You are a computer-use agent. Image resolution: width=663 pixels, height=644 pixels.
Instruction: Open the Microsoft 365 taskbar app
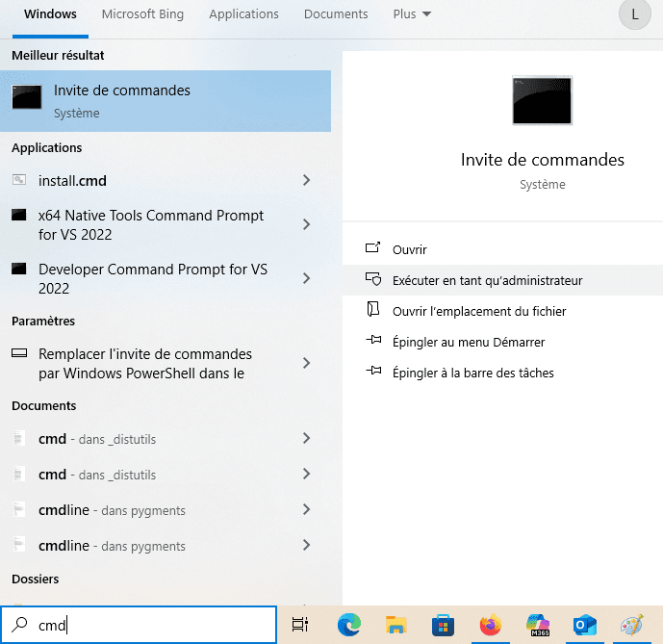point(537,625)
